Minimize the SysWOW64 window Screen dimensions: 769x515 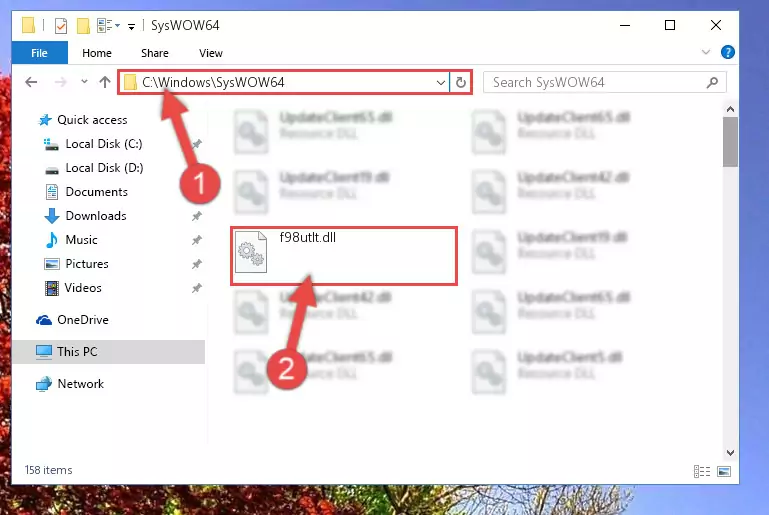(x=625, y=26)
